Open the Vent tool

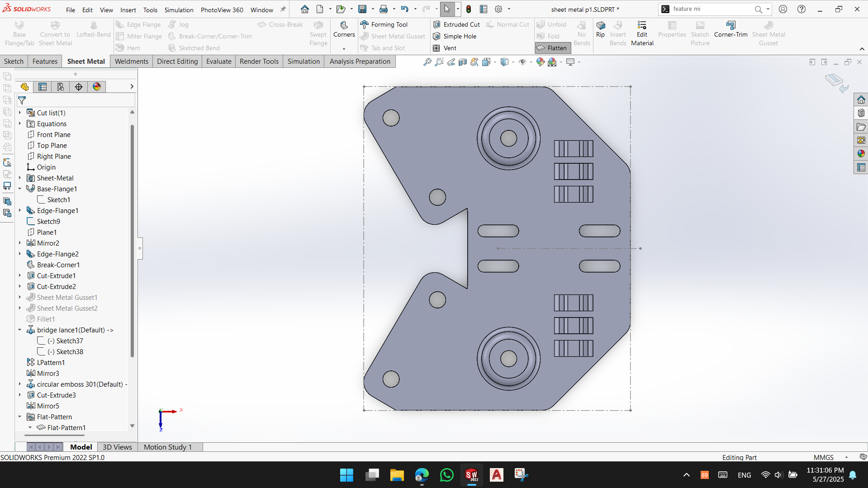(x=445, y=48)
